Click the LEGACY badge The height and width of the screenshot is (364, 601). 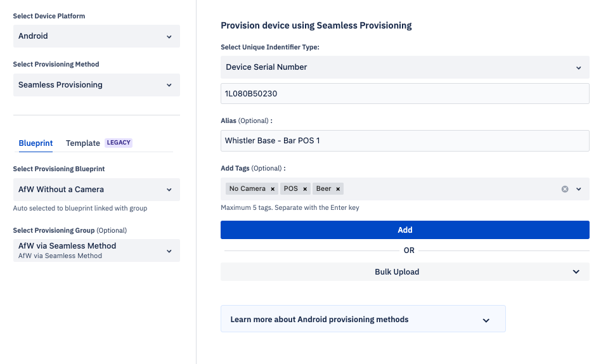click(x=119, y=143)
